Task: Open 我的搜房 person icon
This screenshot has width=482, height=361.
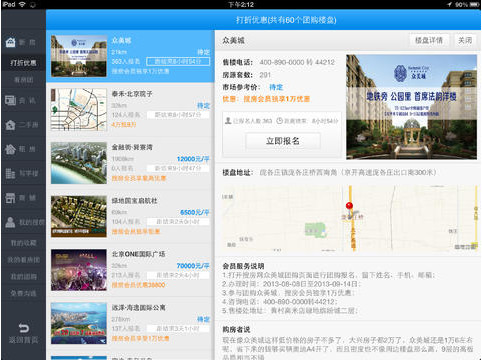Action: pos(10,222)
